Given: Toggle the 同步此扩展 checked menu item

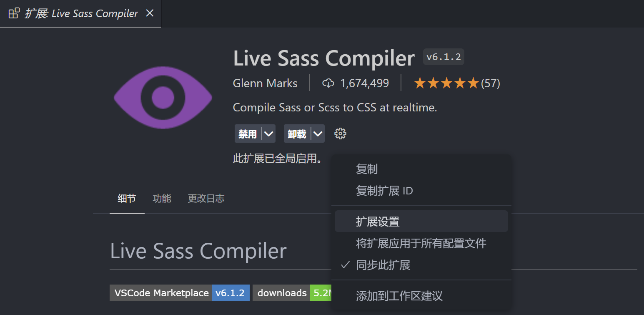Looking at the screenshot, I should 383,265.
